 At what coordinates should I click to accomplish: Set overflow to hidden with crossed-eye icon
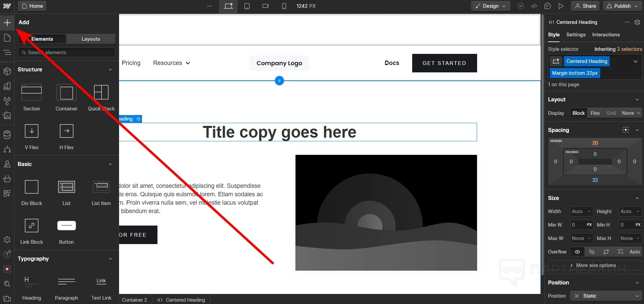(592, 252)
